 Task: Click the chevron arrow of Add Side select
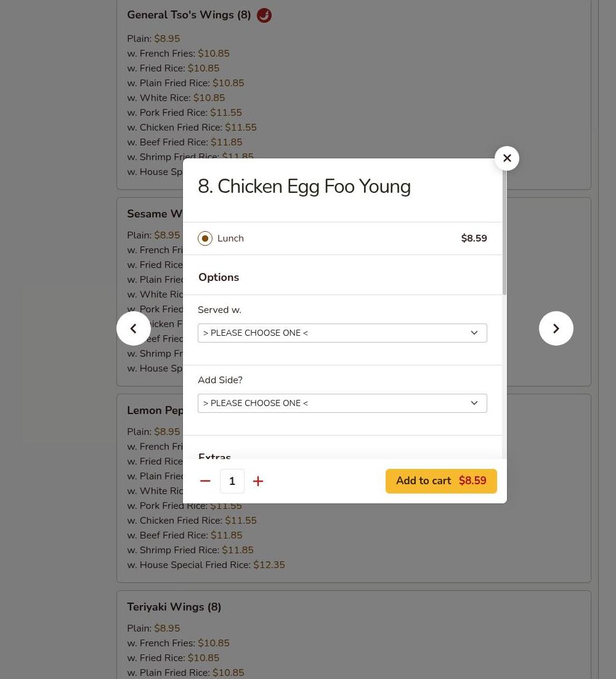tap(474, 403)
